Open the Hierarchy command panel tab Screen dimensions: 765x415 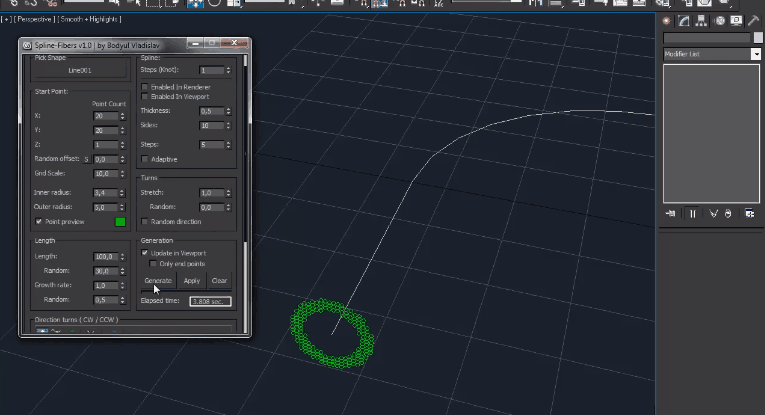[x=703, y=20]
